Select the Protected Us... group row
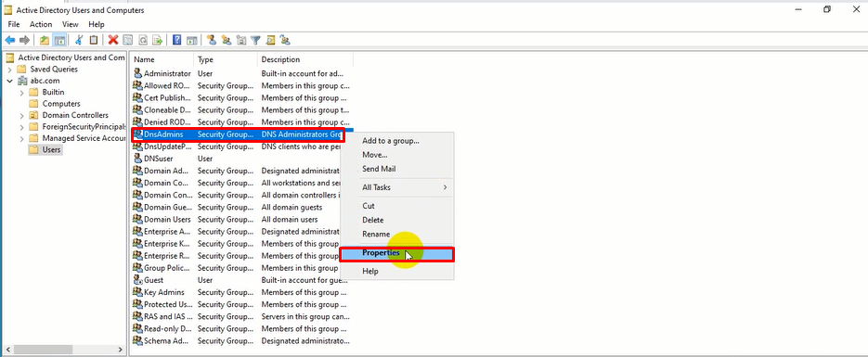The height and width of the screenshot is (357, 868). [242, 304]
